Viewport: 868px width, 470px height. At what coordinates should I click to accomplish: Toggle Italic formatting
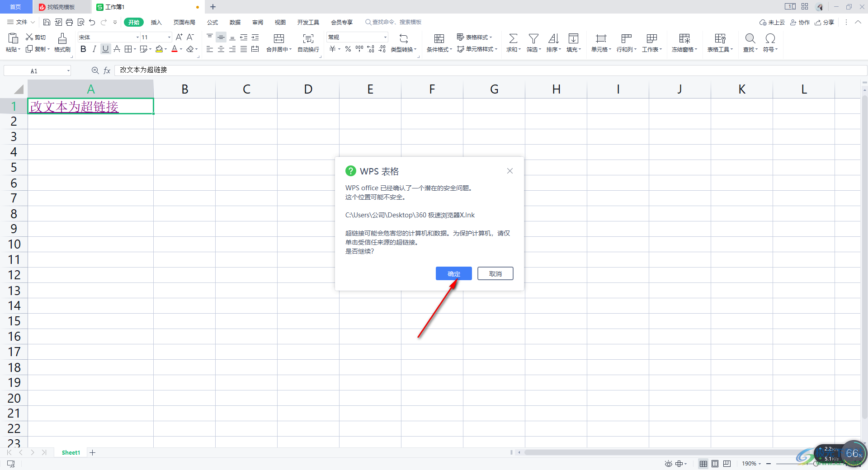point(94,49)
